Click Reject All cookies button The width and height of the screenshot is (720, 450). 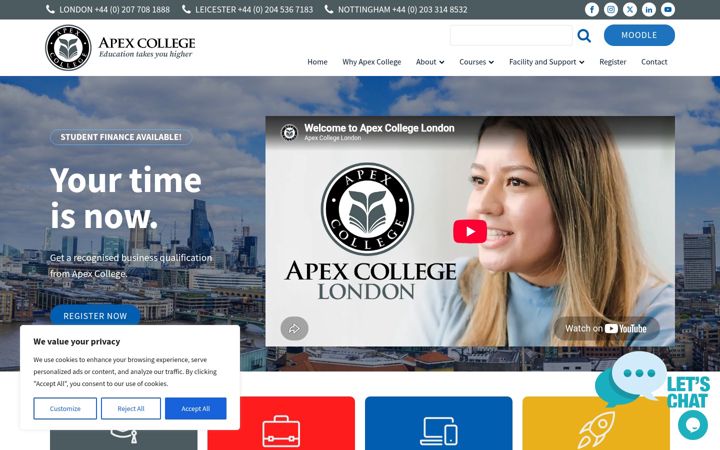coord(131,408)
